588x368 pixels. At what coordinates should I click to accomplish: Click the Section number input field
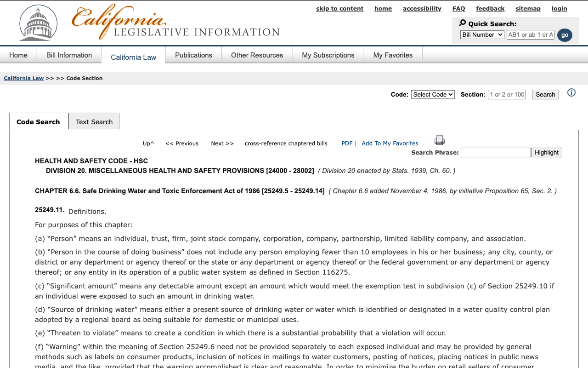[x=507, y=94]
